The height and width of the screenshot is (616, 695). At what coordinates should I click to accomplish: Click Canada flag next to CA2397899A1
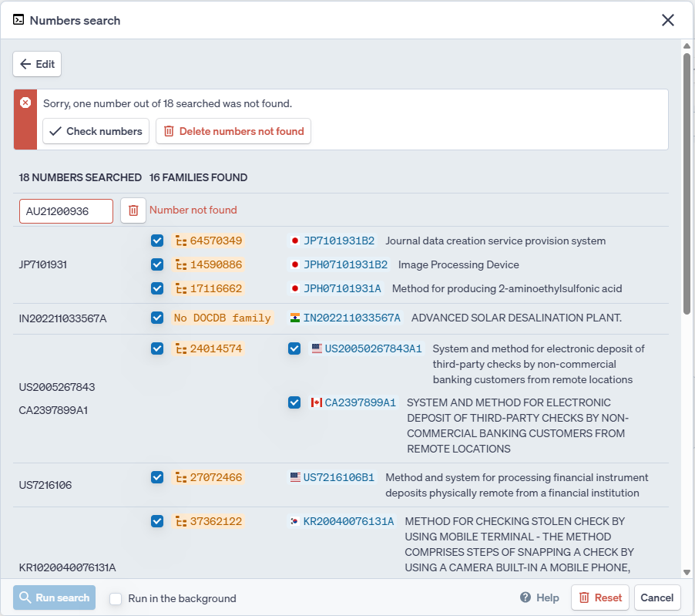[x=316, y=402]
